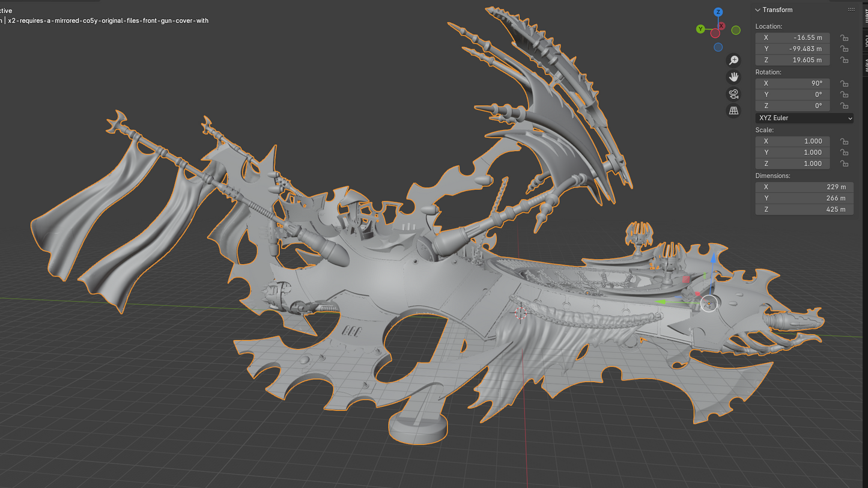This screenshot has height=488, width=868.
Task: Open the XYZ Euler rotation mode dropdown
Action: [804, 118]
